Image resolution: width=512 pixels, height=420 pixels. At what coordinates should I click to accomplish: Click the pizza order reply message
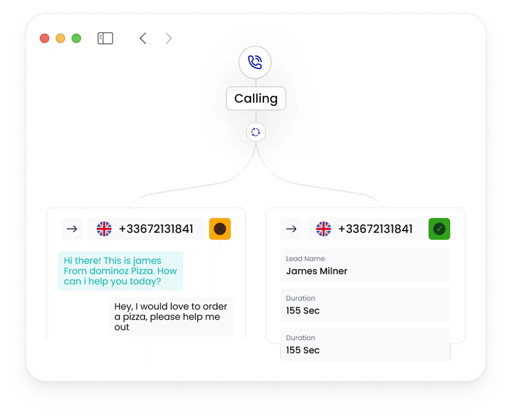(171, 316)
